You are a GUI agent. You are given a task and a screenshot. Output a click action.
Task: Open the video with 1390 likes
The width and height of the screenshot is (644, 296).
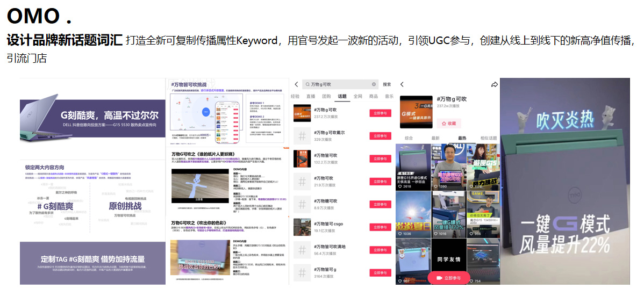(449, 167)
